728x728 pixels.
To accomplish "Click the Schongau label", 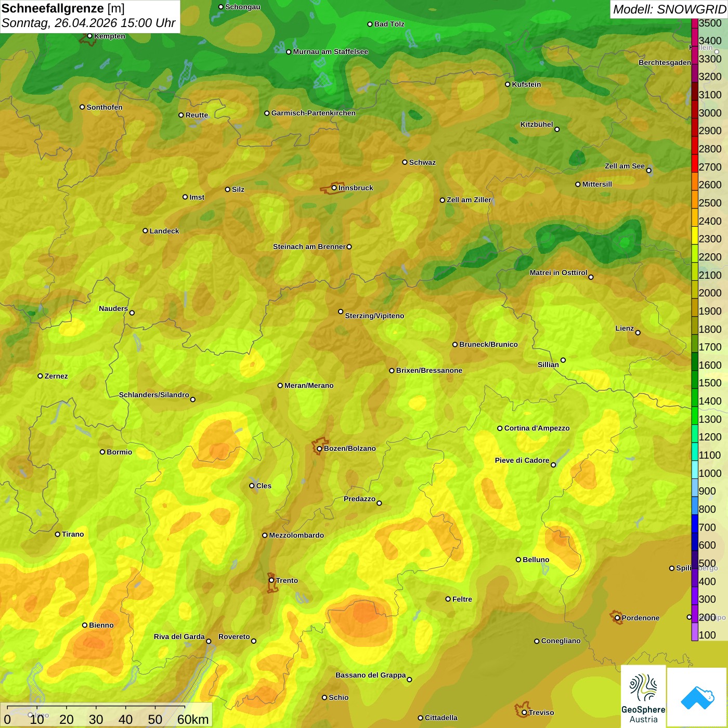I will coord(242,7).
